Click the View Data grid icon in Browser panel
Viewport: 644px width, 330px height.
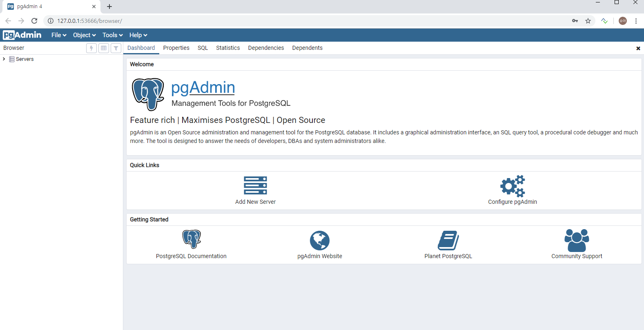(104, 48)
